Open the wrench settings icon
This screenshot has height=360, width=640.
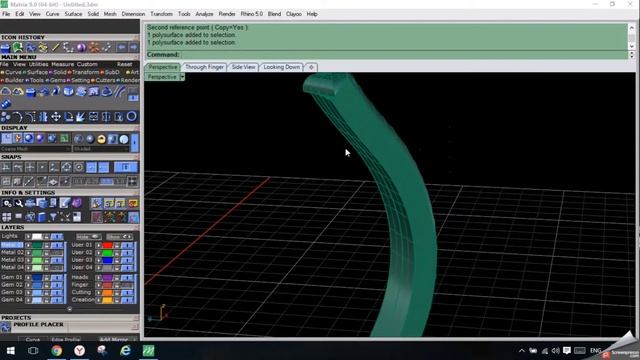18,203
